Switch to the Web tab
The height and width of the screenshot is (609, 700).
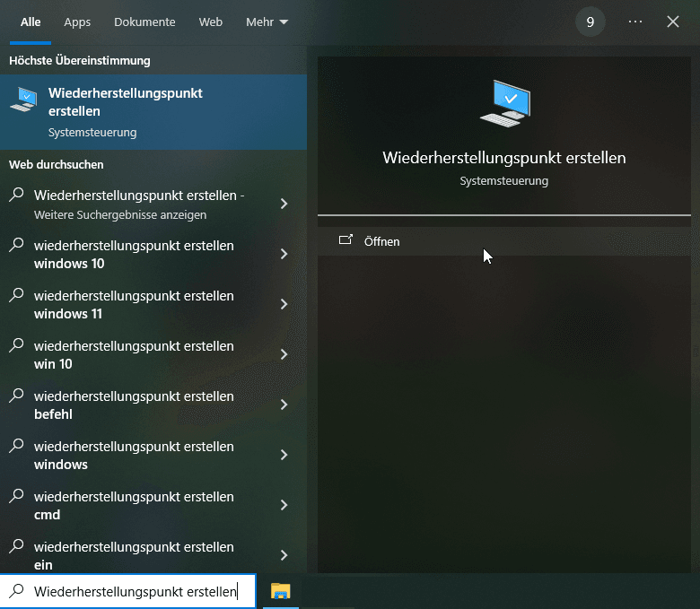click(211, 22)
